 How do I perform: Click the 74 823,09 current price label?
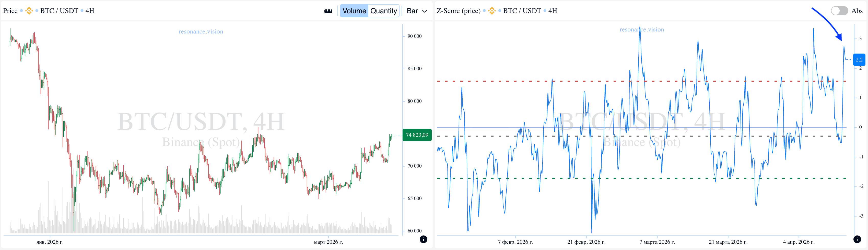coord(417,135)
